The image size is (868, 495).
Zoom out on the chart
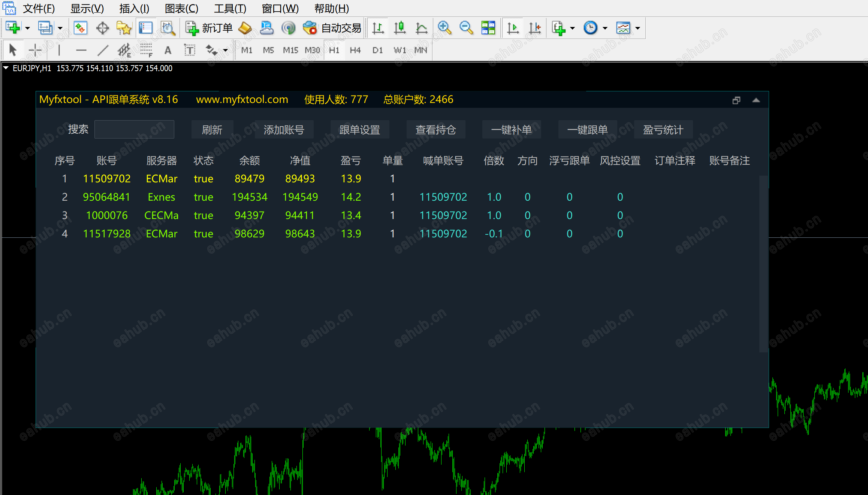click(x=466, y=28)
